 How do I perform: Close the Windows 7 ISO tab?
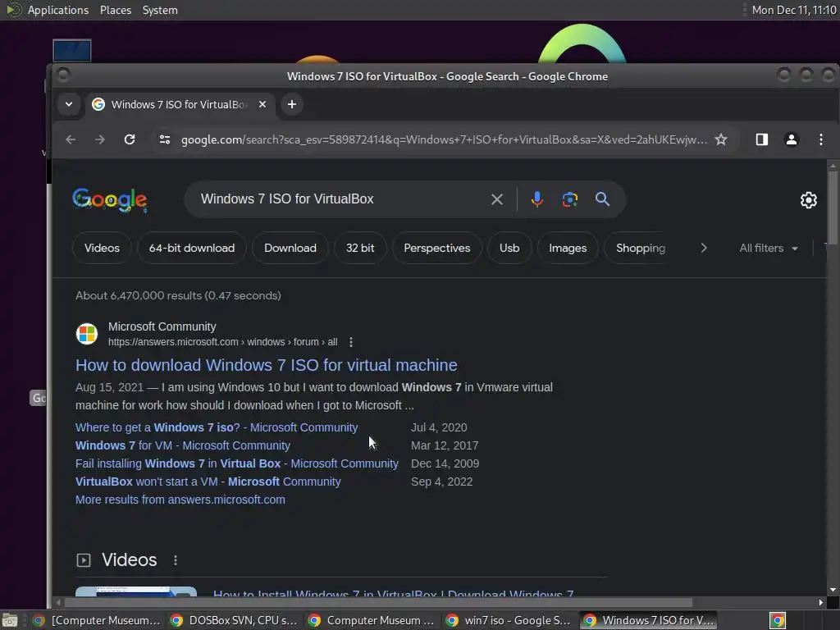tap(262, 104)
